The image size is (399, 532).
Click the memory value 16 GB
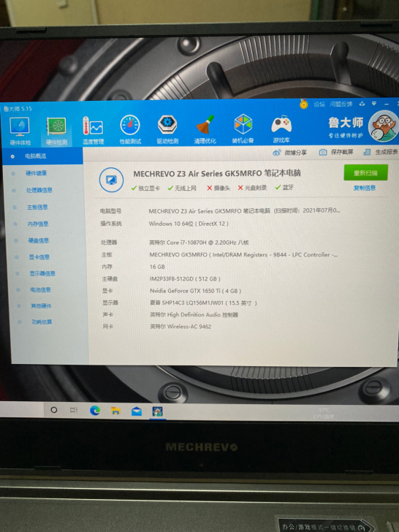[157, 267]
